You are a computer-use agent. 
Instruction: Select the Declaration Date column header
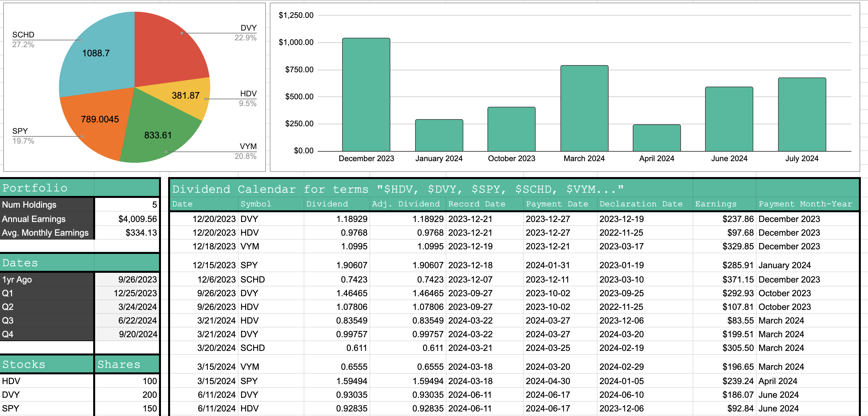tap(645, 204)
